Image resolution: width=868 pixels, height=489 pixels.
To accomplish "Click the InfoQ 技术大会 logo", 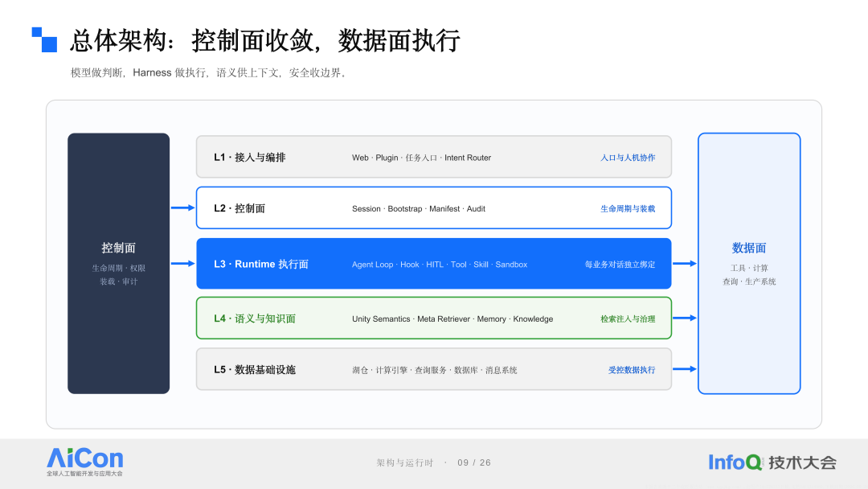I will point(772,462).
